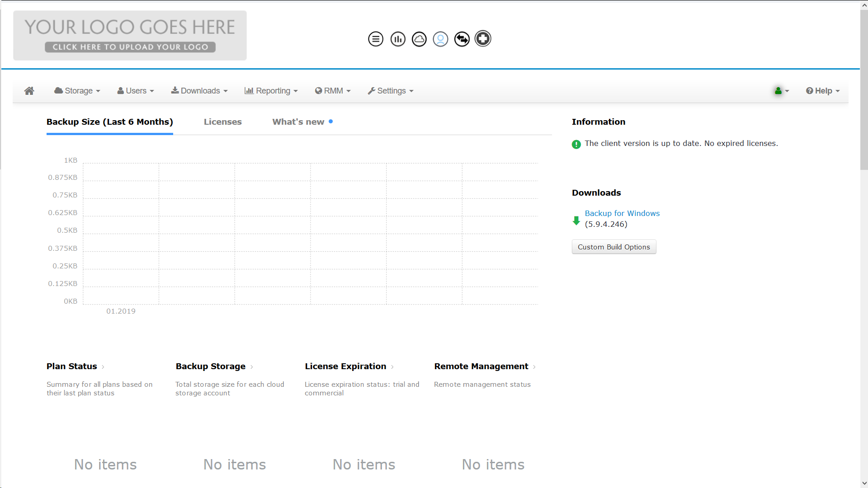Click the green download arrow icon
Viewport: 868px width, 488px height.
(x=576, y=221)
